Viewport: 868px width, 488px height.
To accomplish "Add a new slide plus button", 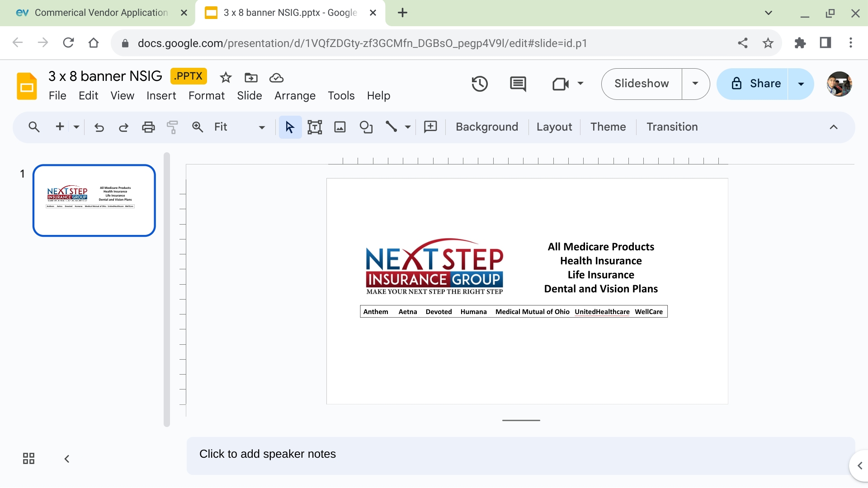I will 60,127.
